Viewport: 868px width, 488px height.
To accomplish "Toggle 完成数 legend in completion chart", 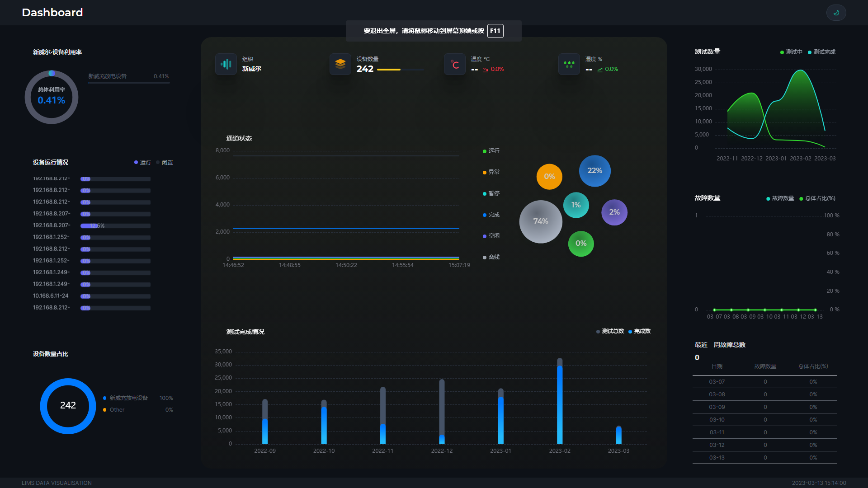I will (x=639, y=331).
